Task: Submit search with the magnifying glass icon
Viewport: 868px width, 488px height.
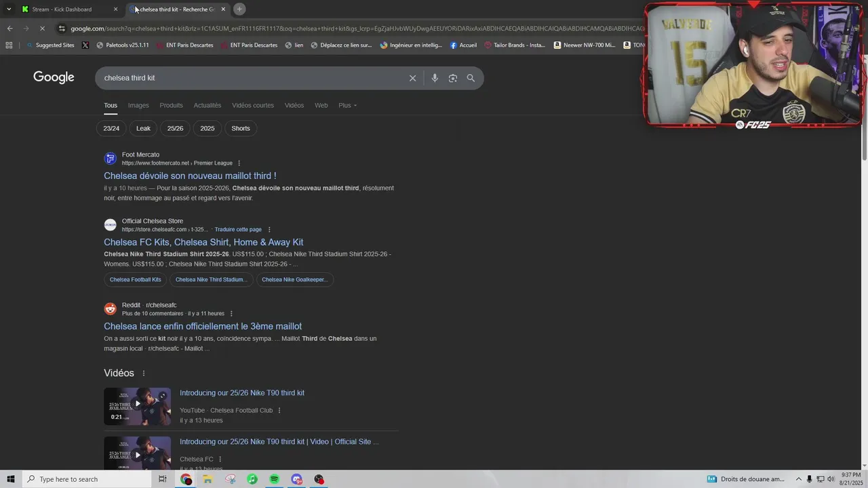Action: point(471,78)
